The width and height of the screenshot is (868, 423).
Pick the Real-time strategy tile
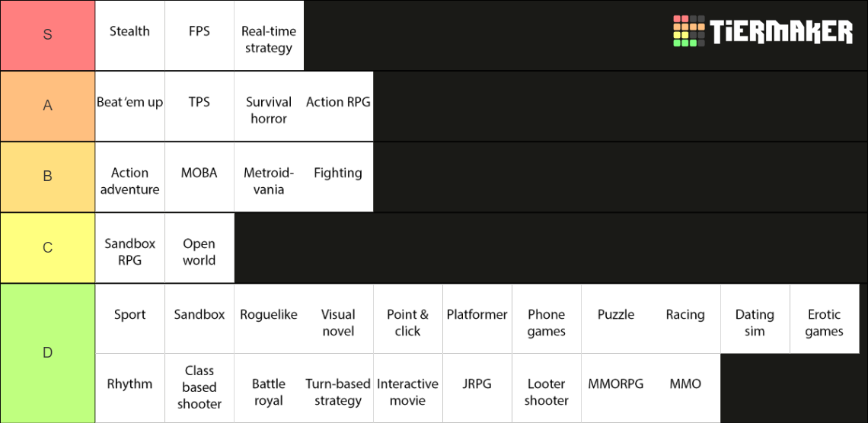269,39
